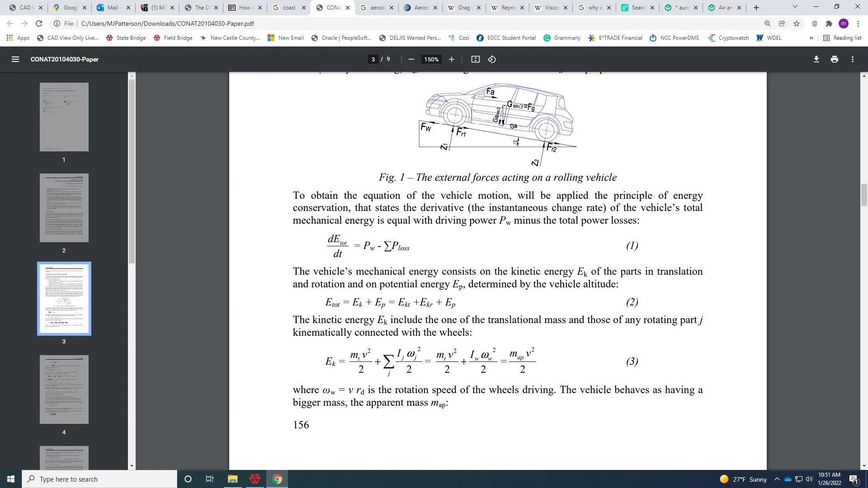Viewport: 868px width, 488px height.
Task: Zoom in on the PDF page
Action: pos(451,59)
